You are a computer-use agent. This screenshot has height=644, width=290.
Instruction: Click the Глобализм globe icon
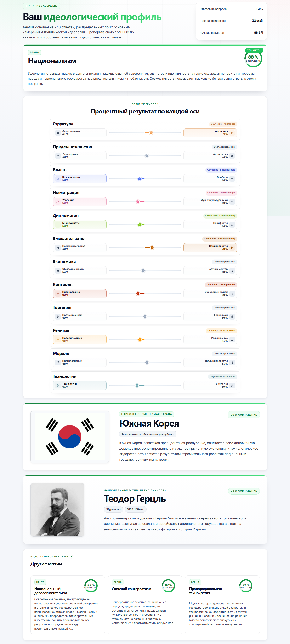(232, 316)
